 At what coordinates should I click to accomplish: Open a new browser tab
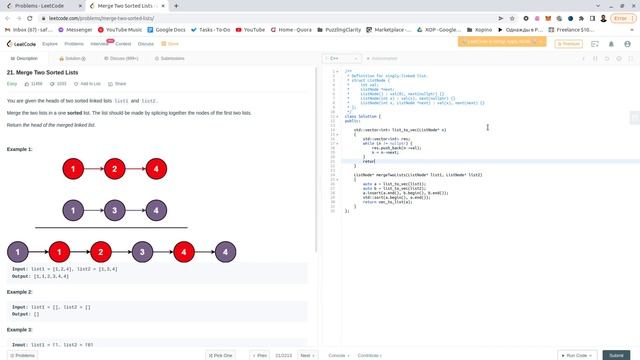pos(176,6)
